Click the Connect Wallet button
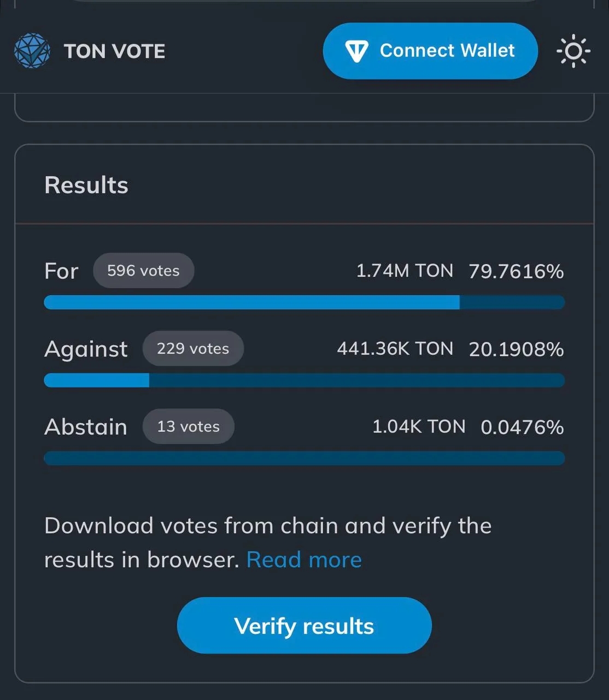The image size is (609, 700). 430,51
